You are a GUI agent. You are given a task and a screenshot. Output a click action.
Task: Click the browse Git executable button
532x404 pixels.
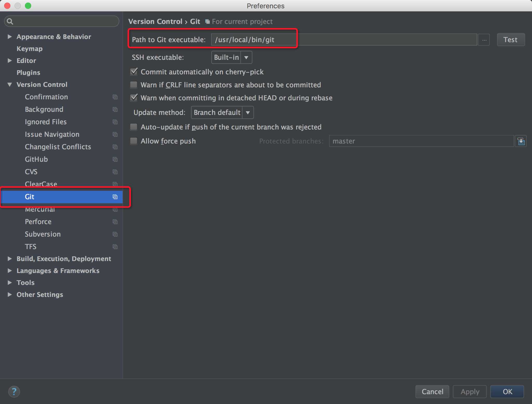pyautogui.click(x=484, y=40)
